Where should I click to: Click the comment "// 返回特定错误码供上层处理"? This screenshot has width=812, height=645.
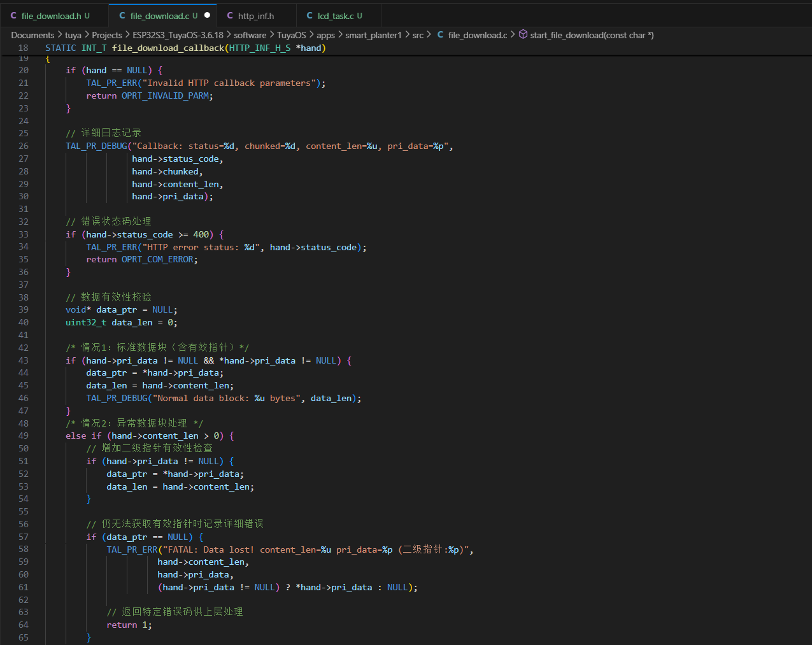tap(175, 612)
